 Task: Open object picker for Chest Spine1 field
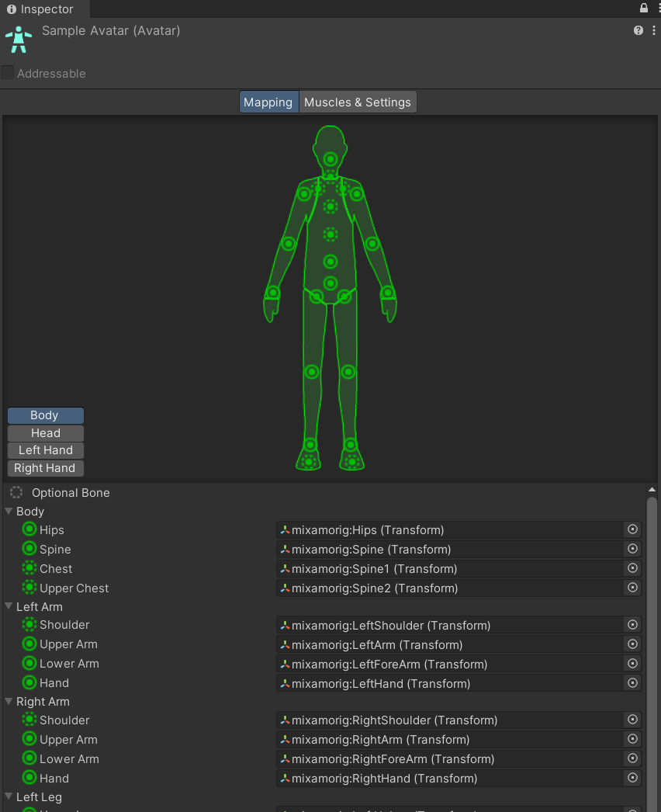point(632,568)
